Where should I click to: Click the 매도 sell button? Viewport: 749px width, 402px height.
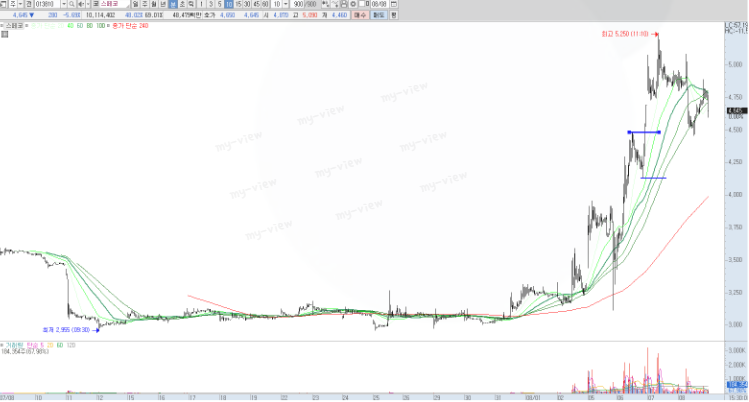[379, 15]
